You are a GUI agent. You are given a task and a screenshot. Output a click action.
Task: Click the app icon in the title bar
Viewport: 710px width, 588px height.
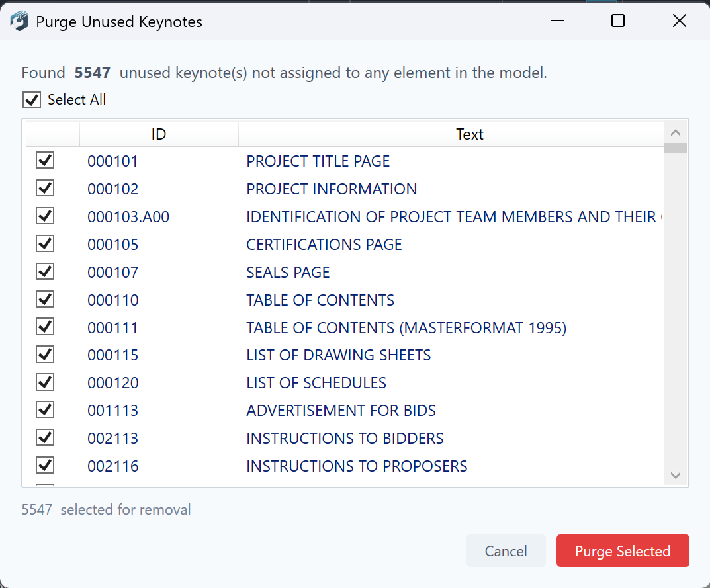click(x=20, y=21)
